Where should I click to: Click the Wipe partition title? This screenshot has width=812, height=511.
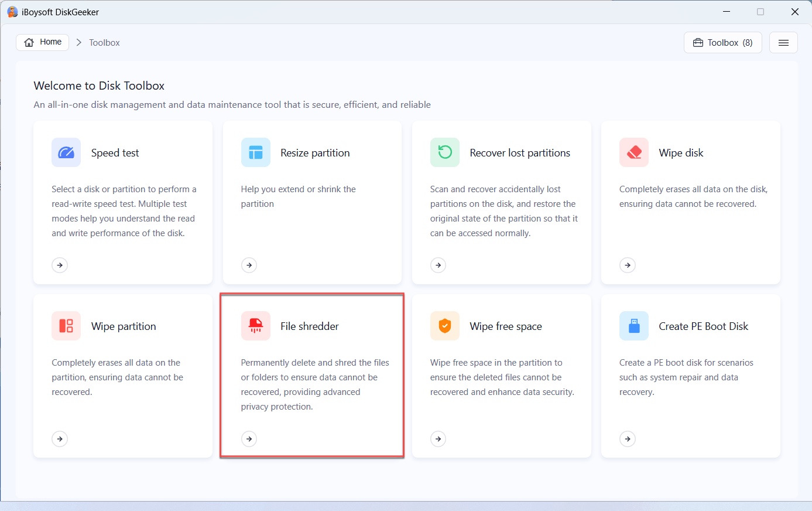[124, 326]
